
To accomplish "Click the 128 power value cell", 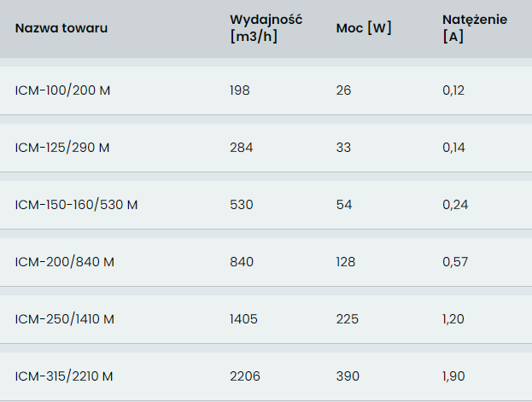I will point(346,262).
